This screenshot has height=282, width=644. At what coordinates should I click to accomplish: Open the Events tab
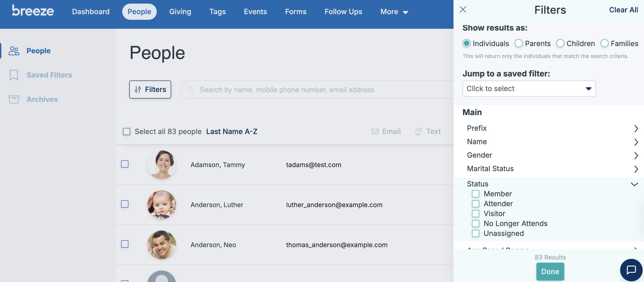tap(255, 11)
